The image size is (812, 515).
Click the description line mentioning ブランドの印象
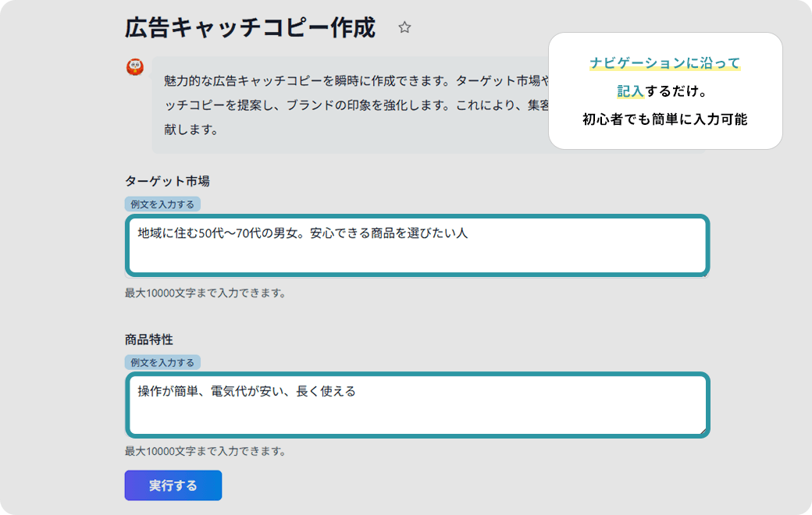click(x=356, y=105)
